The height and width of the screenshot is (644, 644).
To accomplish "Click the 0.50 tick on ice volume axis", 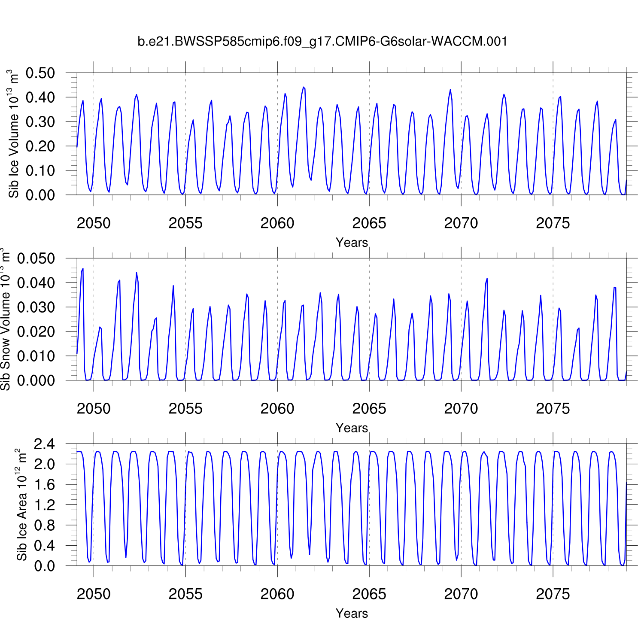I will (40, 73).
